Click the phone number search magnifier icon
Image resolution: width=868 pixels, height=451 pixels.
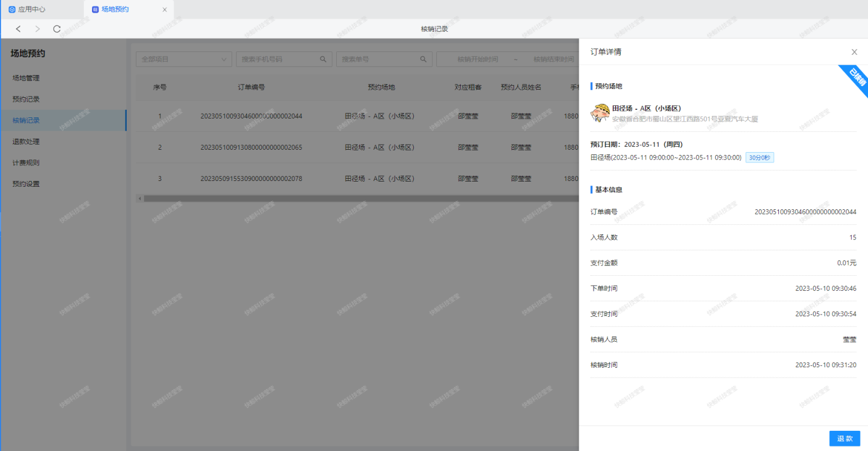323,59
